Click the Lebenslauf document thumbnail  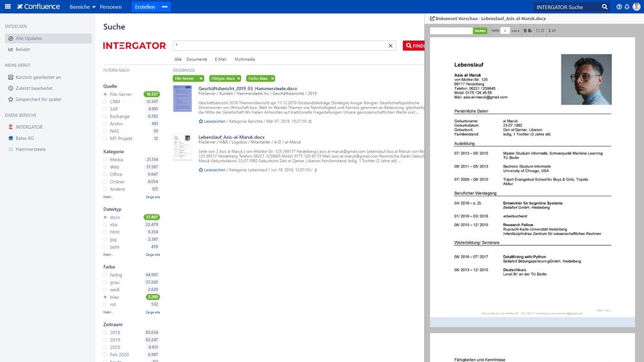click(x=182, y=147)
